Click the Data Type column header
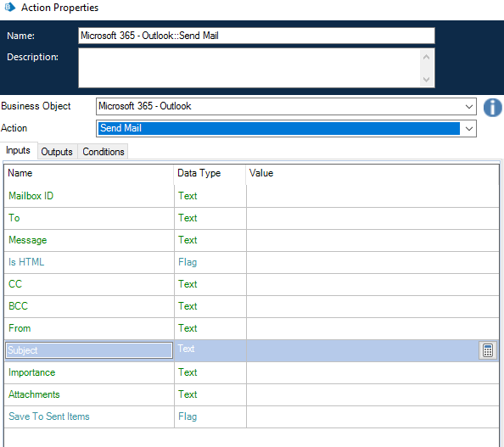The width and height of the screenshot is (504, 447). click(x=210, y=173)
